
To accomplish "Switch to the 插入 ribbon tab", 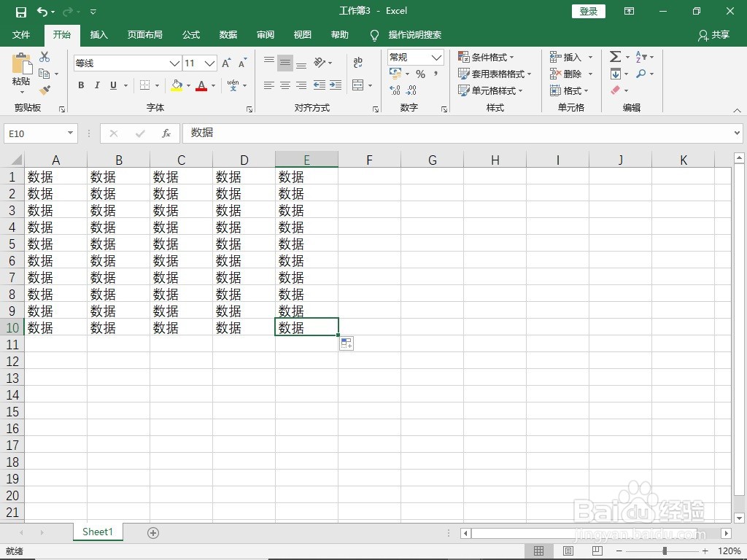I will (x=98, y=34).
